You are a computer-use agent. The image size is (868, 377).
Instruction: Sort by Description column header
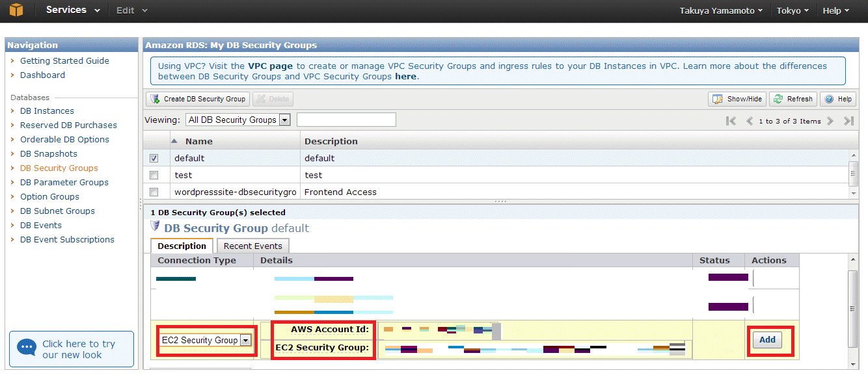579,141
